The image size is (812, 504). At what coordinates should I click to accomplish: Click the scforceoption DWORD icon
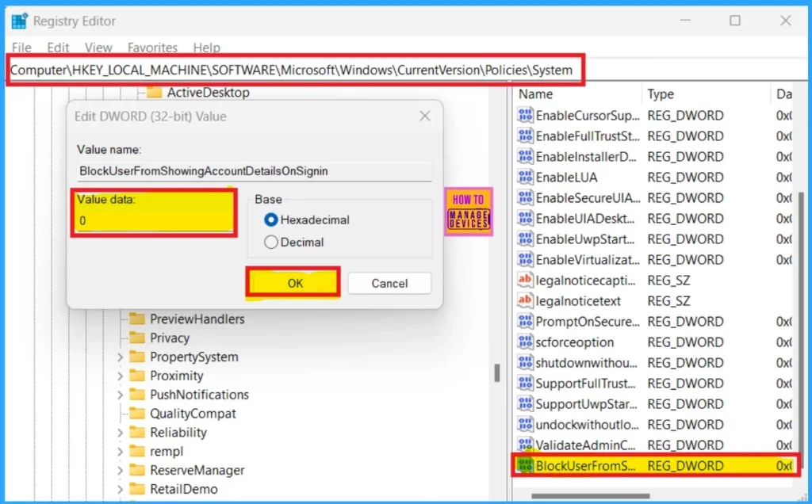[525, 342]
